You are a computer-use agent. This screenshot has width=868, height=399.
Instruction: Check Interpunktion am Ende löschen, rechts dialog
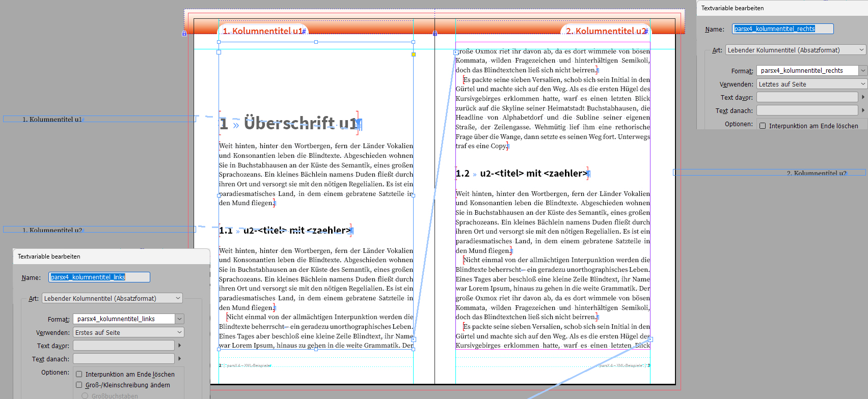pyautogui.click(x=763, y=126)
